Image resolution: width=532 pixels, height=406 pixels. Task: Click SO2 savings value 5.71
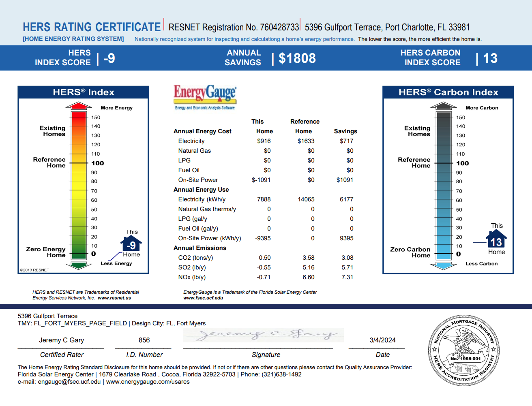[x=348, y=267]
